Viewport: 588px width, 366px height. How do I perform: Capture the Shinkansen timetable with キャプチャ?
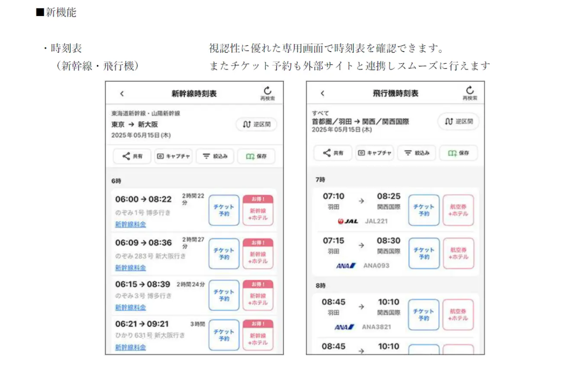[173, 156]
